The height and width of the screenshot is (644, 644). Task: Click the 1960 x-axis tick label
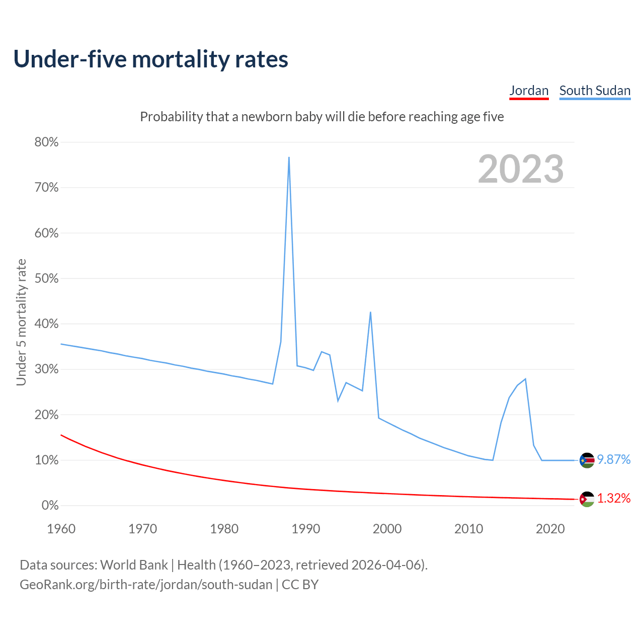(61, 529)
